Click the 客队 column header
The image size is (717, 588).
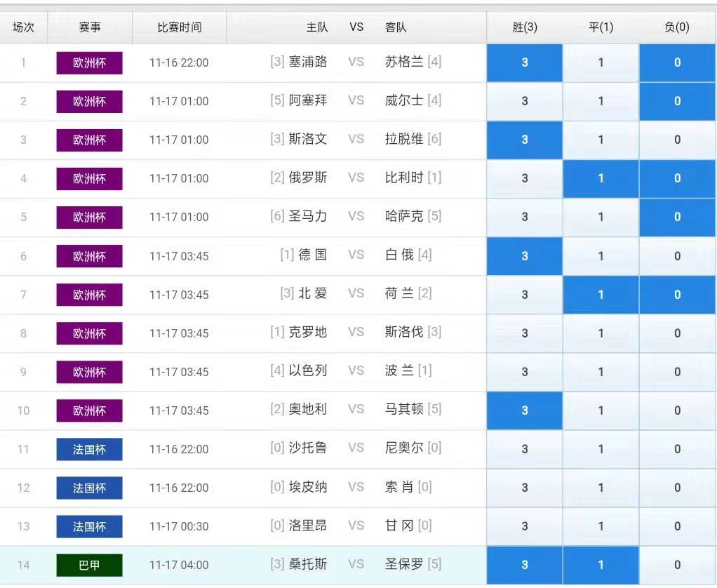[x=396, y=27]
